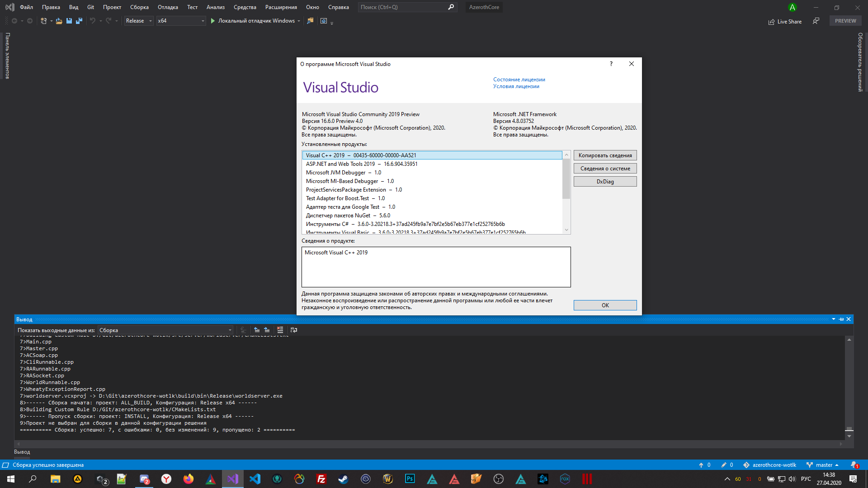Click the PREVIEW button
This screenshot has height=488, width=868.
pyautogui.click(x=845, y=21)
